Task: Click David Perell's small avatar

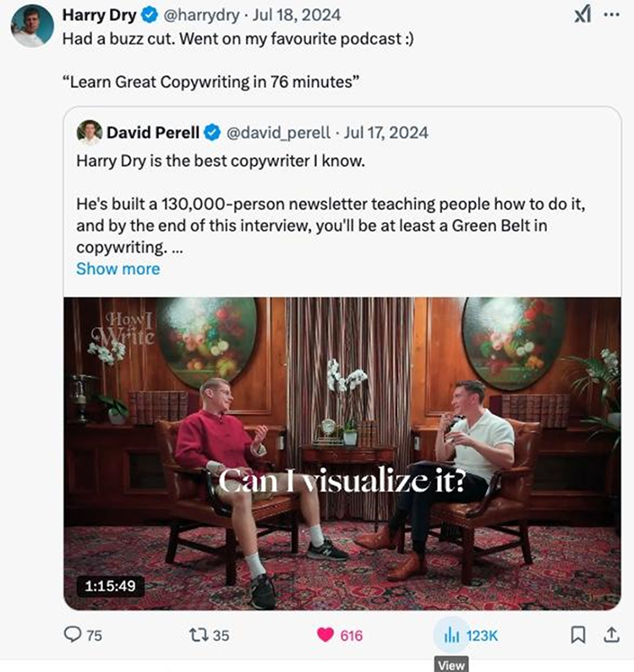Action: point(89,133)
